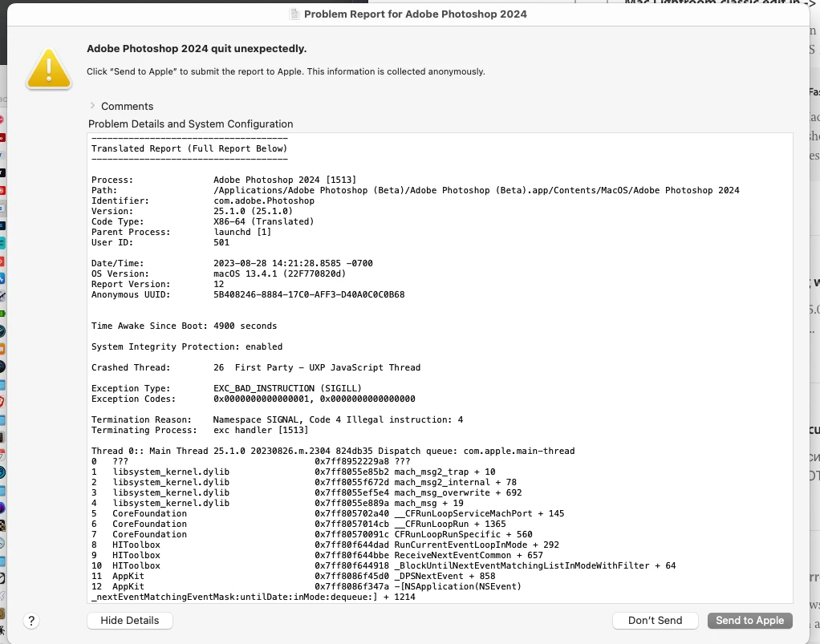
Task: Click the "Problem Details and System Configuration" label
Action: click(x=190, y=124)
